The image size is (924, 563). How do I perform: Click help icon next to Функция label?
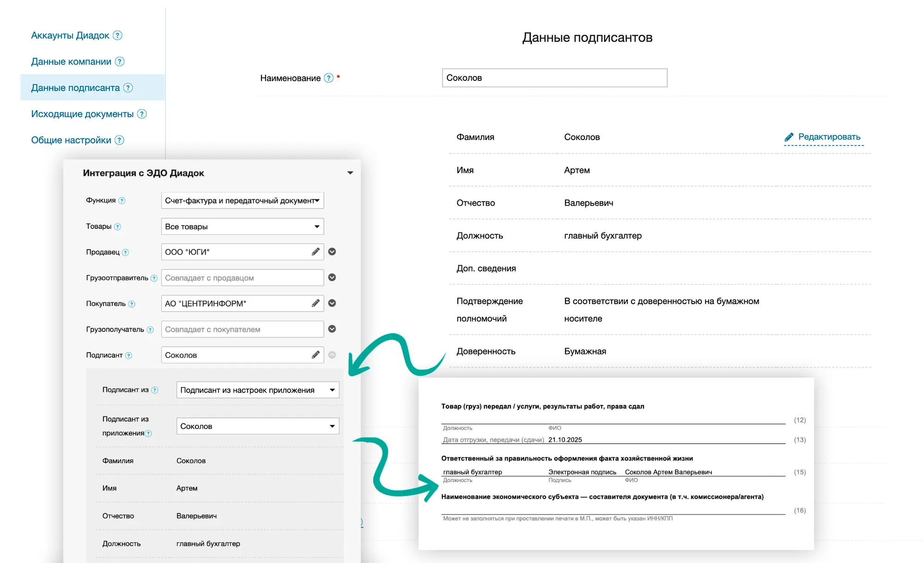[122, 201]
